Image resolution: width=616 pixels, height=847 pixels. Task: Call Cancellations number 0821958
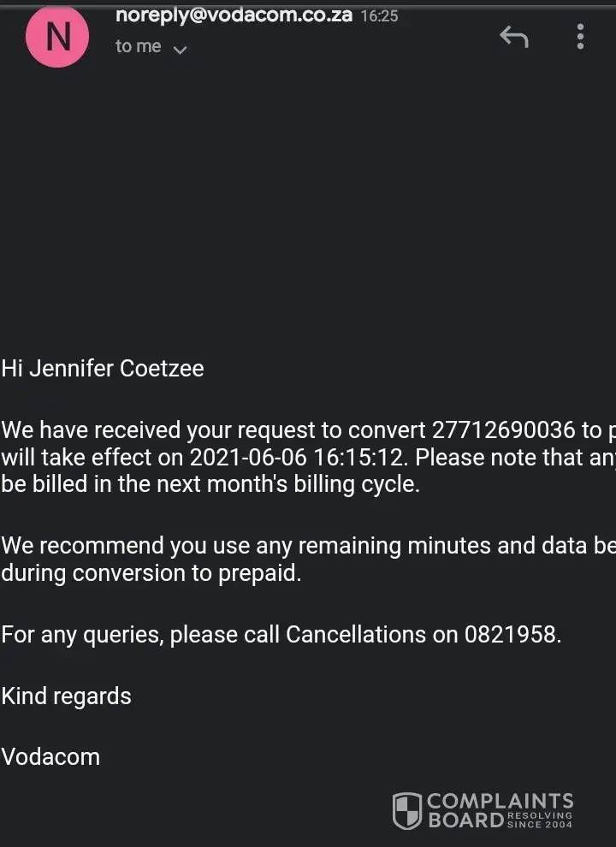511,635
